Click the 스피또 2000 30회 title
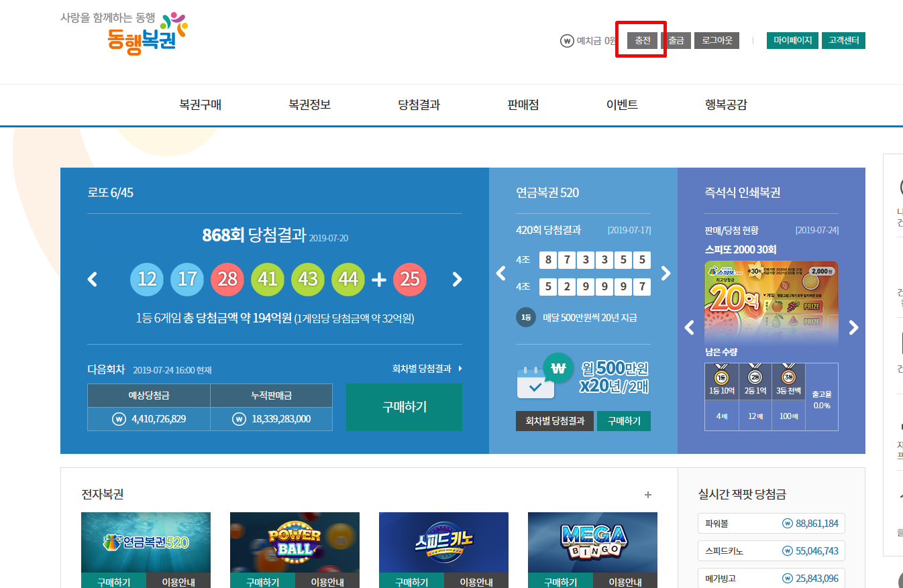The width and height of the screenshot is (903, 588). pyautogui.click(x=741, y=249)
